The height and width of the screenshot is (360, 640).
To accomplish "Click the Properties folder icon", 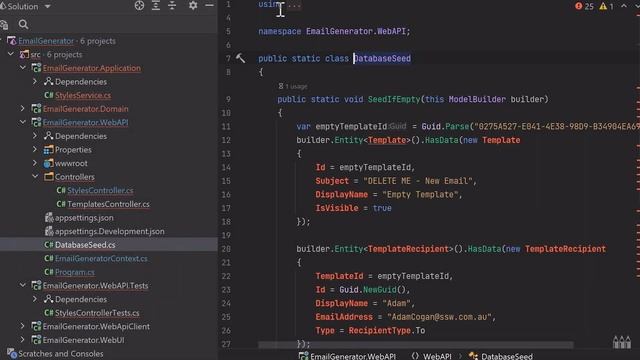I will pos(49,149).
